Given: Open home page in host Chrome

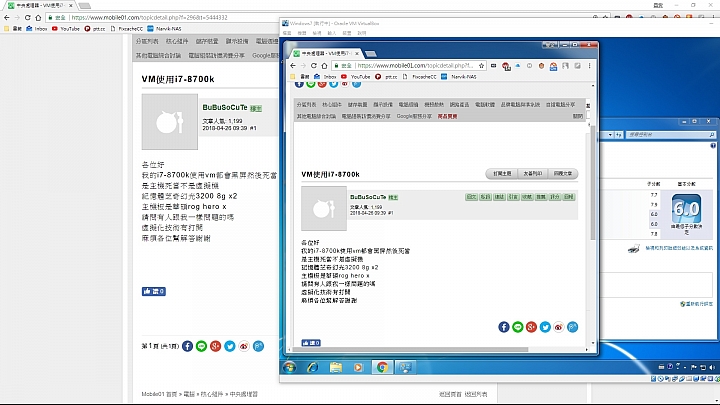Looking at the screenshot, I should pyautogui.click(x=38, y=17).
